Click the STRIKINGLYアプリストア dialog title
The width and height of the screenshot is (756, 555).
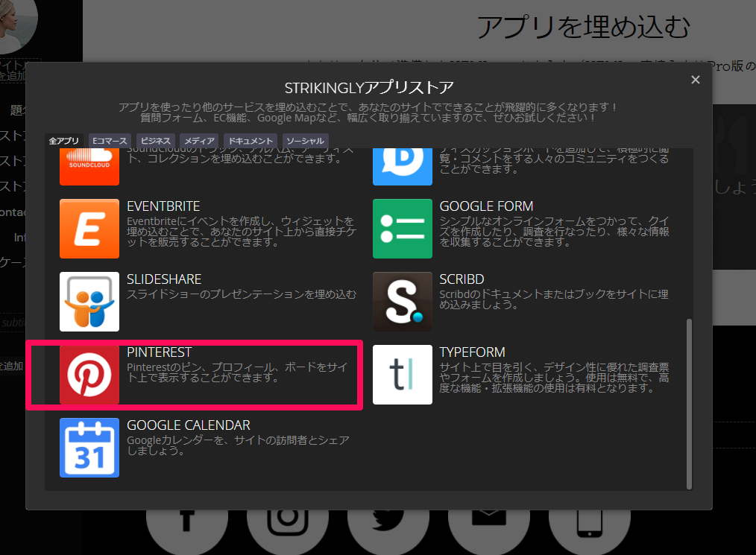pyautogui.click(x=369, y=88)
